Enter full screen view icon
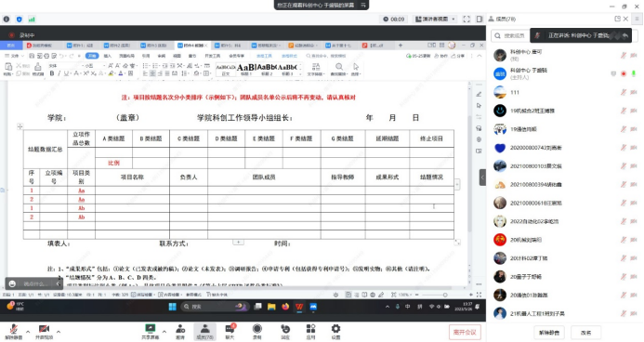Screen dimensions: 644x342 tap(467, 19)
